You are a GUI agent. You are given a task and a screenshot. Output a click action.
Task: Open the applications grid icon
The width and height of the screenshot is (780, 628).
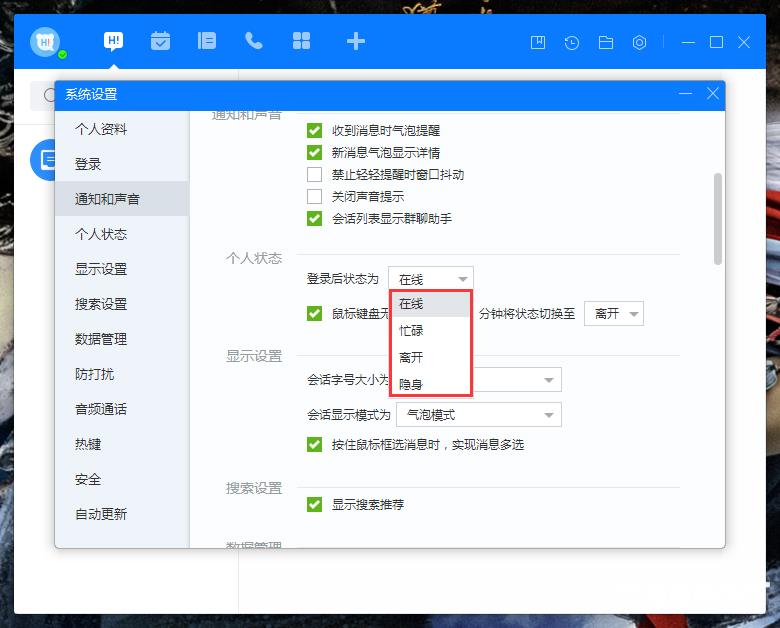301,41
